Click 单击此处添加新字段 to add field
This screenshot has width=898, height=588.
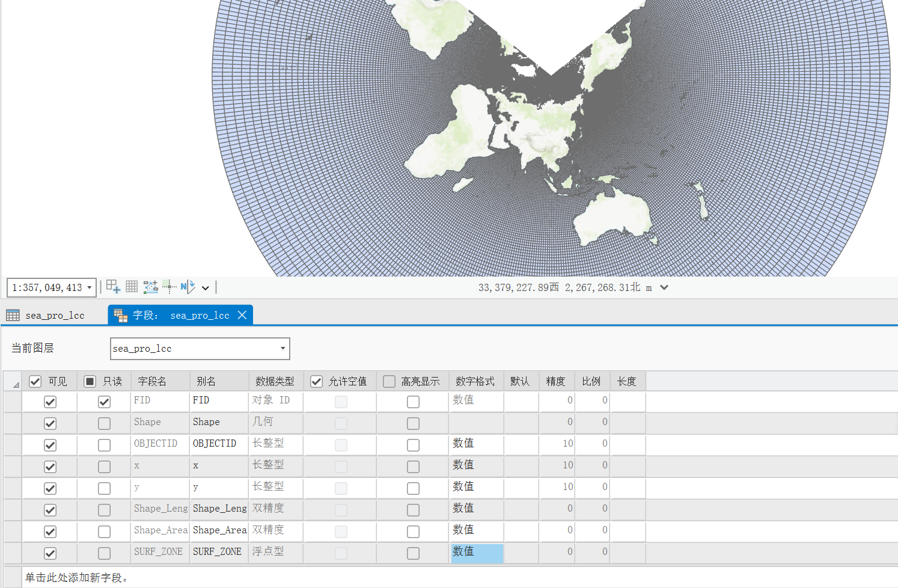click(x=76, y=577)
